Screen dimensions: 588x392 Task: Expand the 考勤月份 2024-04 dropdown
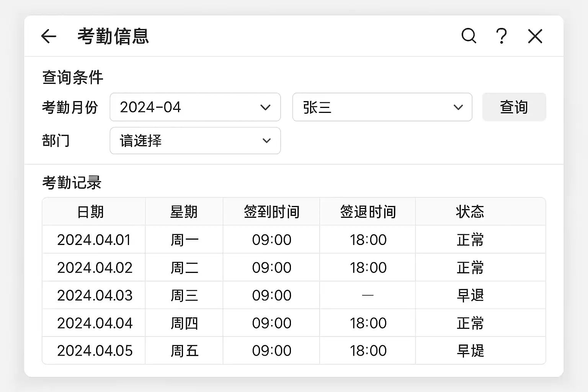(x=195, y=107)
